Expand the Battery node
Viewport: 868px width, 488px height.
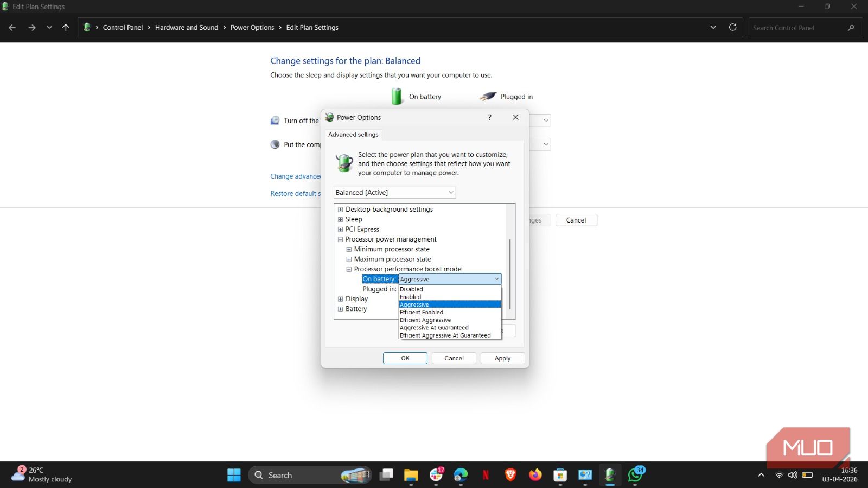[x=340, y=309]
